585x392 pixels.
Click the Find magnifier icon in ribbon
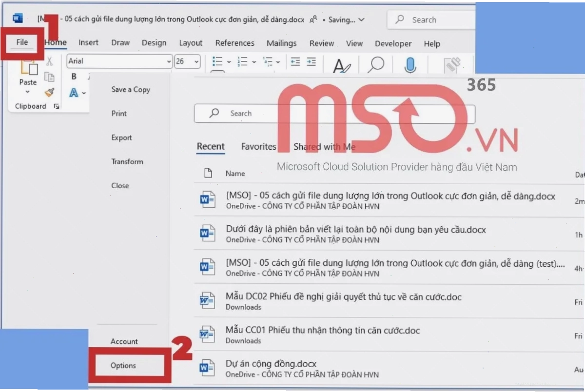(x=376, y=65)
